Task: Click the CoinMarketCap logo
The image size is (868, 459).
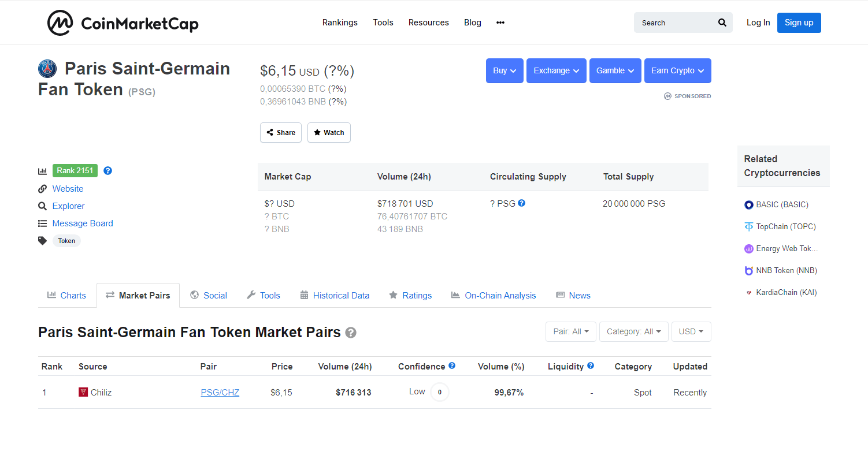Action: 123,23
